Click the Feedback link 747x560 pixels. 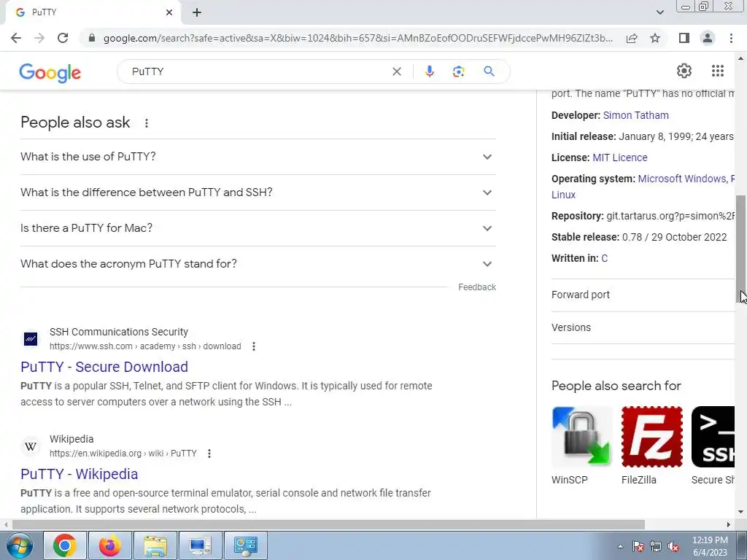tap(477, 287)
